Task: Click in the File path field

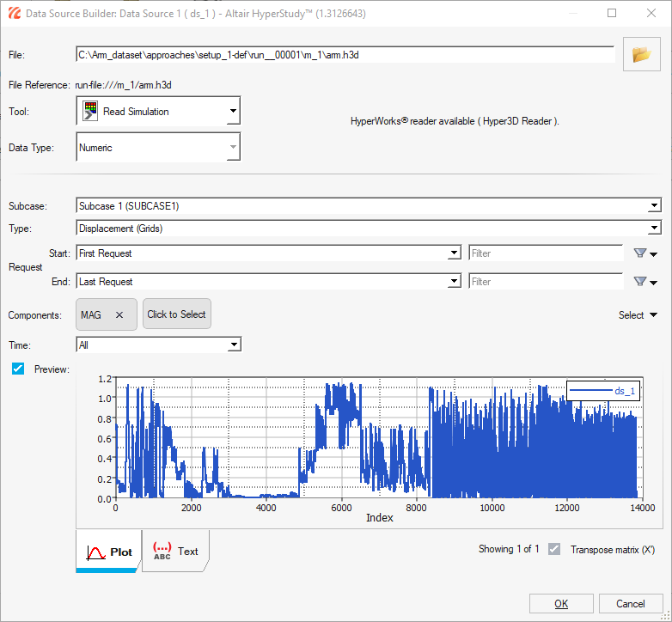Action: tap(345, 55)
